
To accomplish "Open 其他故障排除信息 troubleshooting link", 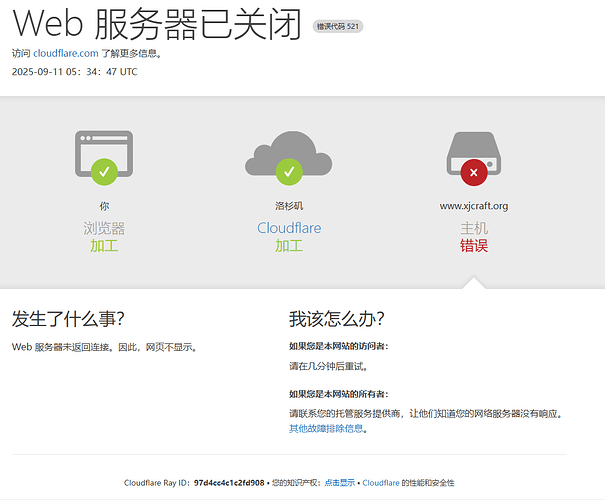I will (x=326, y=428).
